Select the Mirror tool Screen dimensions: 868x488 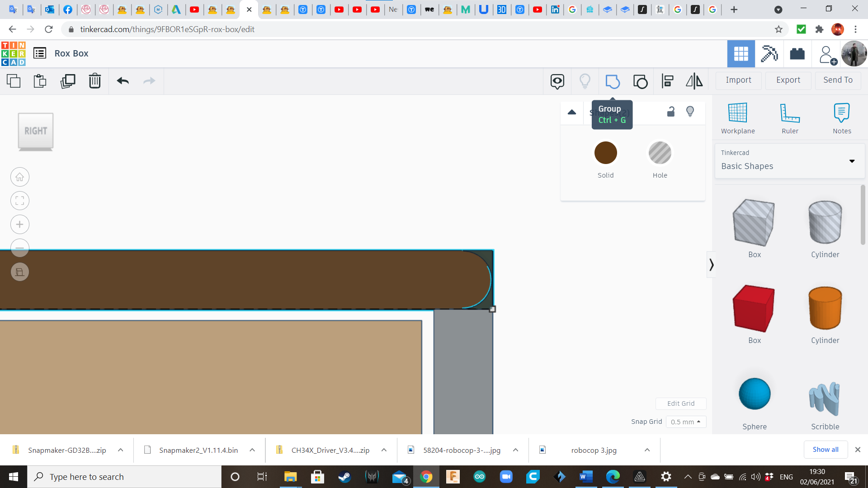click(x=694, y=81)
